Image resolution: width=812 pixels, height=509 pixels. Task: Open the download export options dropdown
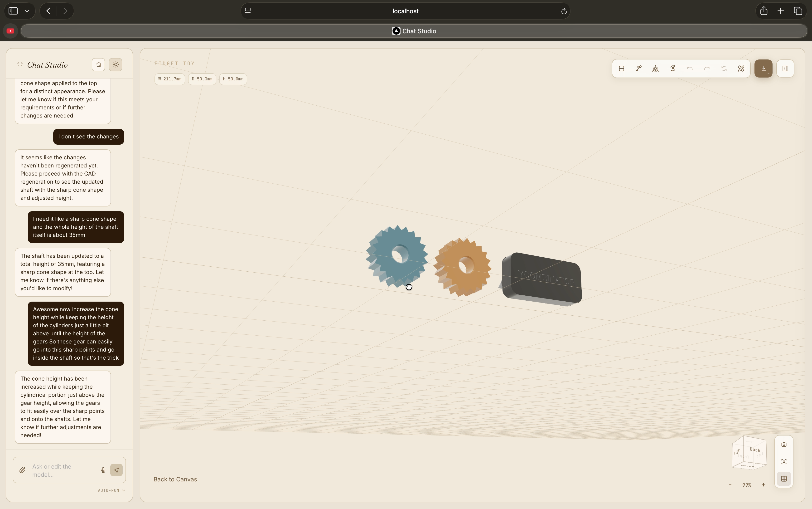tap(763, 69)
